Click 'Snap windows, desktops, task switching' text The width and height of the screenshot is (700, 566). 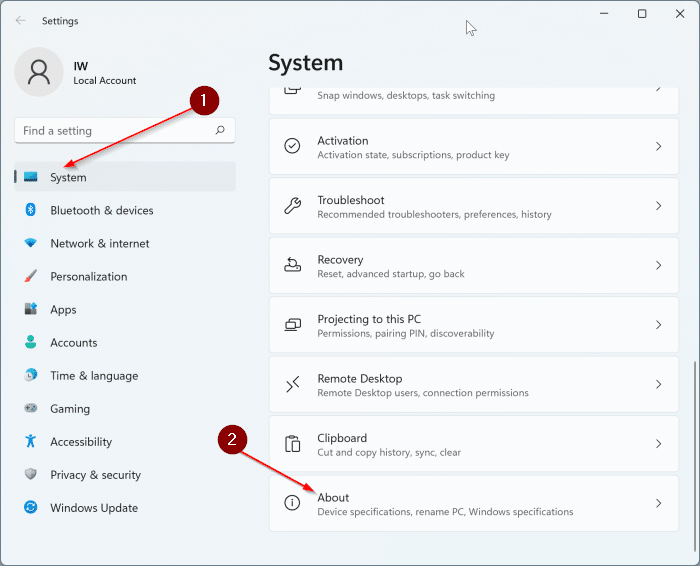click(406, 95)
